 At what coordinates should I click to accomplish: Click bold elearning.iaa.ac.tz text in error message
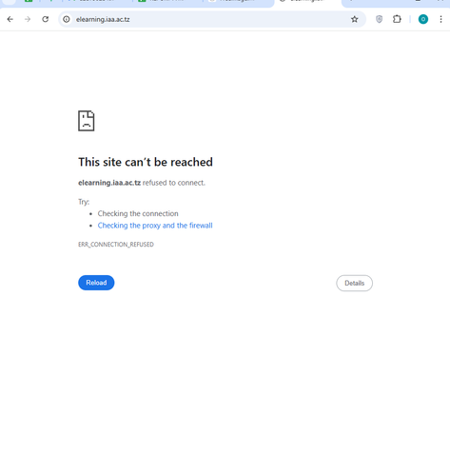(x=109, y=183)
